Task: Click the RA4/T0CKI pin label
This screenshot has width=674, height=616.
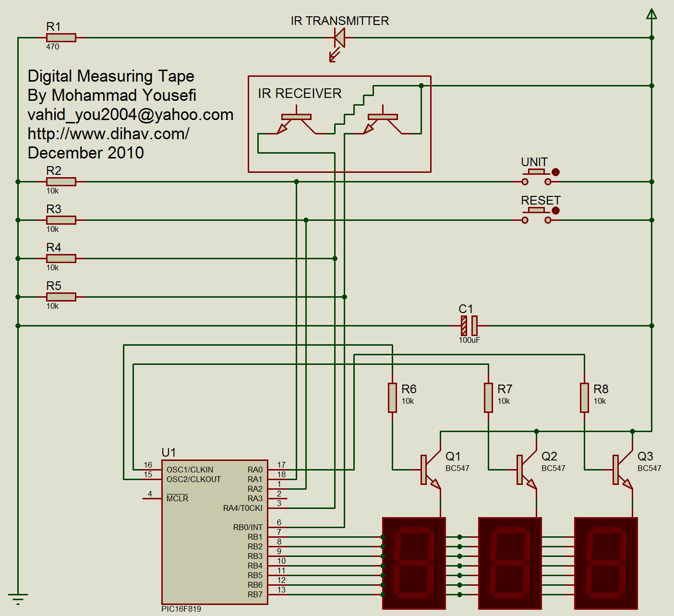Action: tap(243, 508)
